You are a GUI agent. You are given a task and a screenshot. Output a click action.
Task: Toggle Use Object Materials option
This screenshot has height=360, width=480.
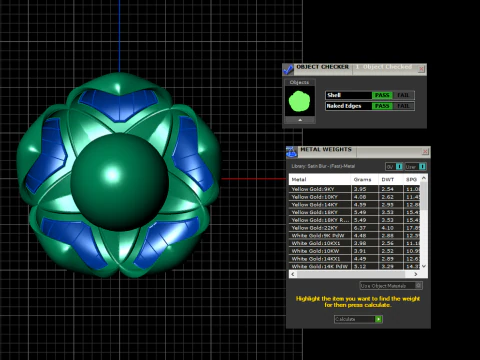[391, 286]
